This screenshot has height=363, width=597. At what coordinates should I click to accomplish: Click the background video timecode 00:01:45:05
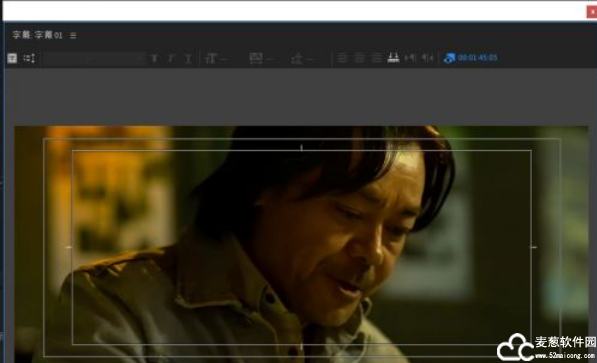pos(477,58)
